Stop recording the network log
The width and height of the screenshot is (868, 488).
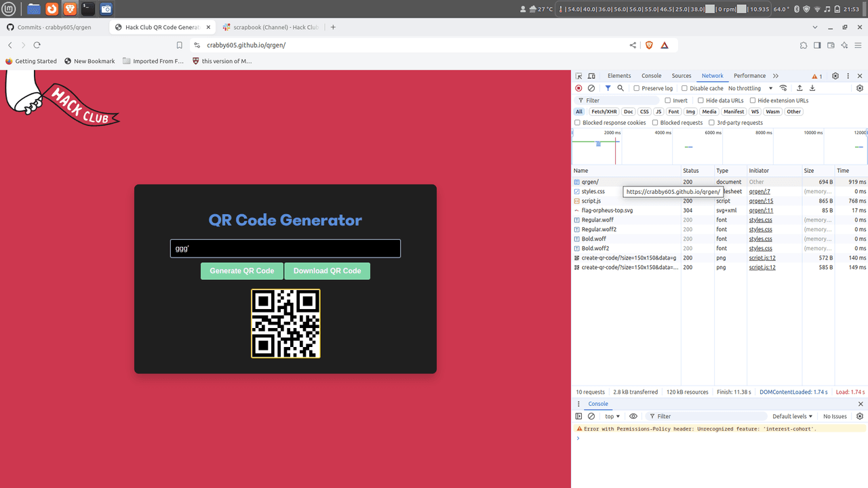tap(578, 88)
